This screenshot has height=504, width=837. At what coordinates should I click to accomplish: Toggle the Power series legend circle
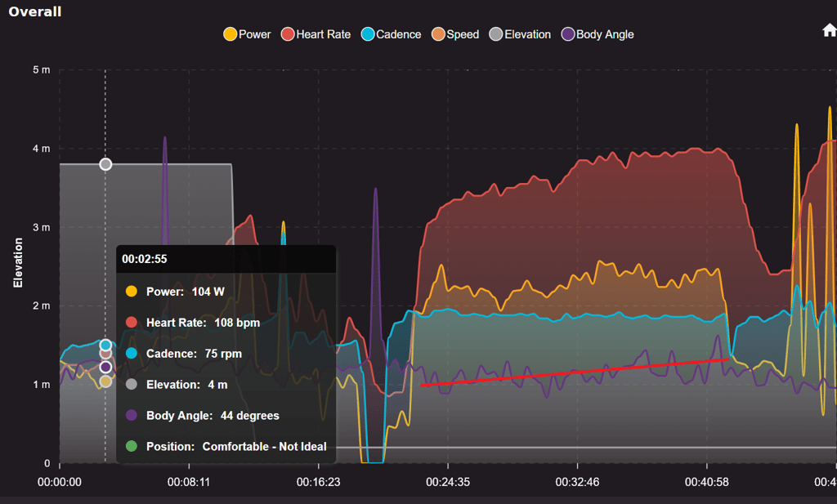click(x=230, y=34)
